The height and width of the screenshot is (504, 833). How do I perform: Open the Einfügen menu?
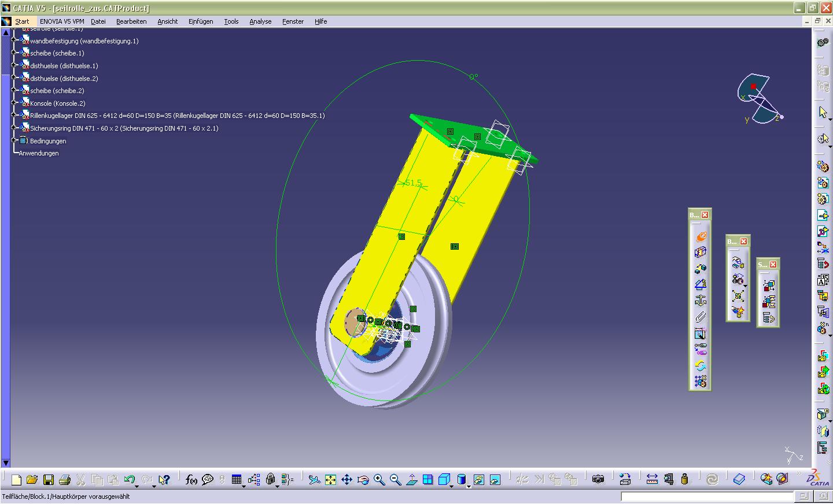pyautogui.click(x=201, y=21)
